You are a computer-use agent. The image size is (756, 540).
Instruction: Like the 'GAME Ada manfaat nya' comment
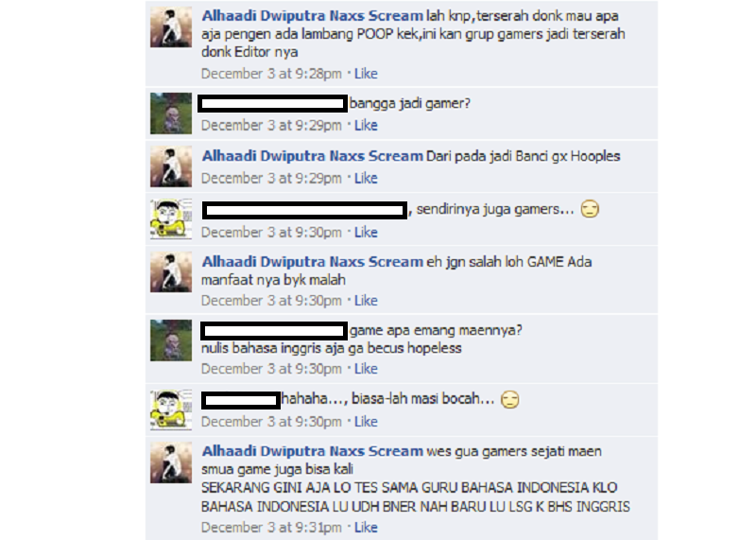click(x=366, y=301)
